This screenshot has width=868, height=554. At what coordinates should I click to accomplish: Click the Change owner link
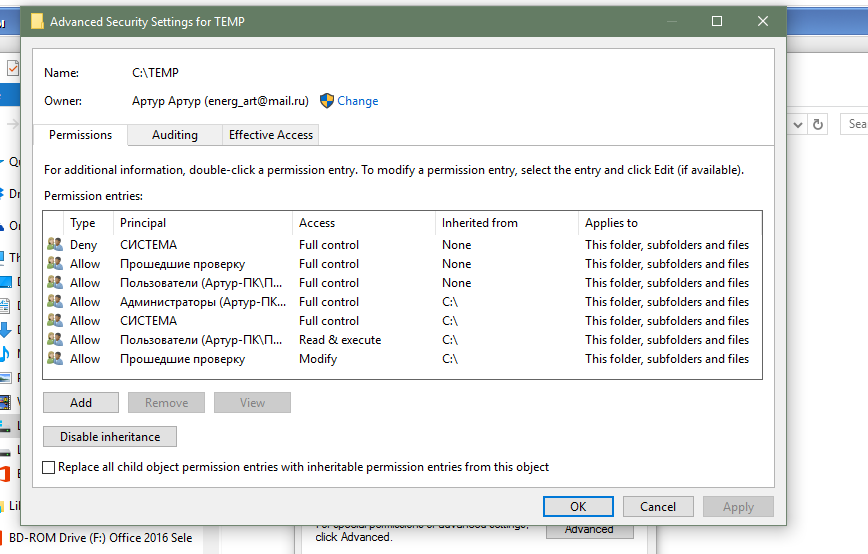(357, 101)
